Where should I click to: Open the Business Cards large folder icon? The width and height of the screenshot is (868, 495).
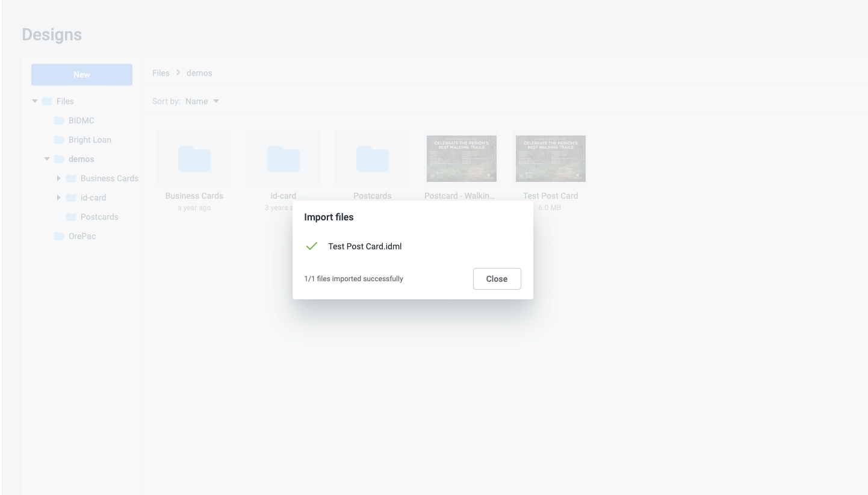194,159
